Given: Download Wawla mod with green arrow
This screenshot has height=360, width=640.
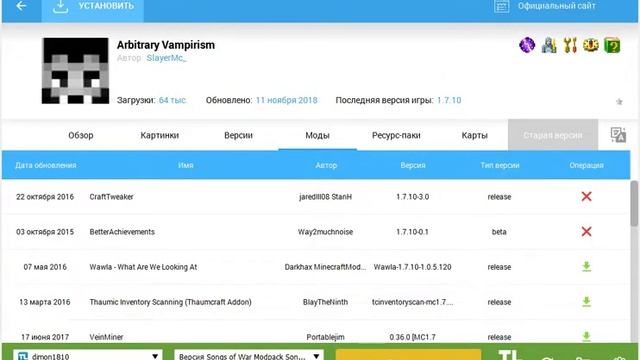Looking at the screenshot, I should 587,267.
